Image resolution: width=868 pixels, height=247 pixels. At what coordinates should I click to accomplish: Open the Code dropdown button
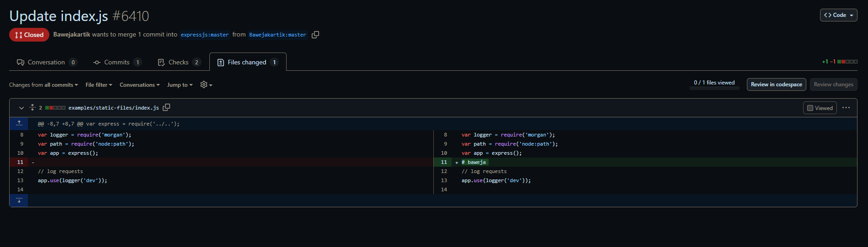point(838,15)
